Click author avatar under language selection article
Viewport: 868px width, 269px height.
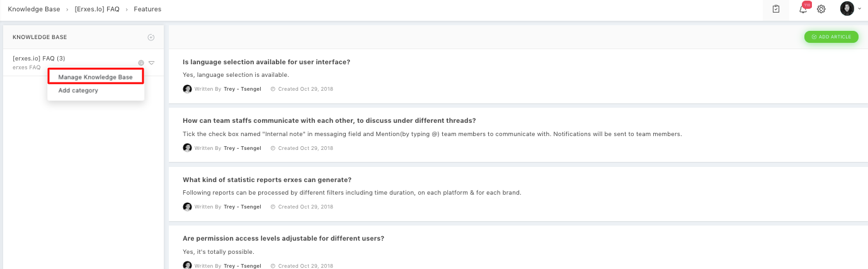[x=187, y=89]
